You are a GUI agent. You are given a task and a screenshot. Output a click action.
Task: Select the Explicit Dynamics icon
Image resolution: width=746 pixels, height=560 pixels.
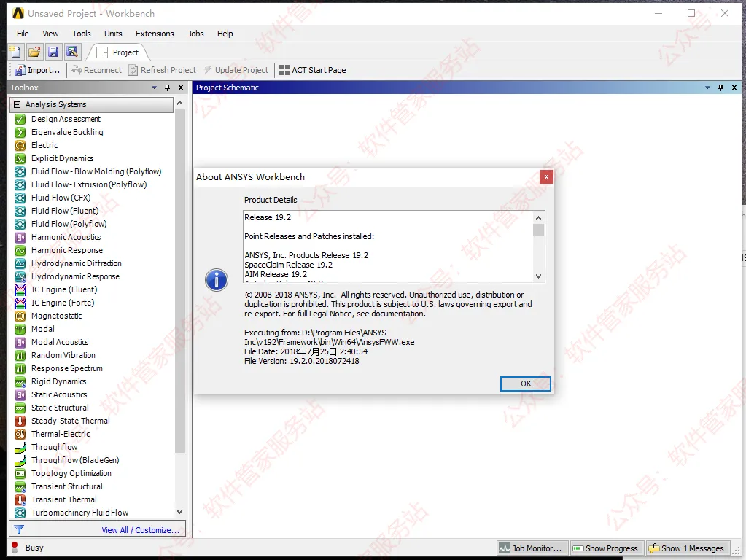(x=20, y=158)
